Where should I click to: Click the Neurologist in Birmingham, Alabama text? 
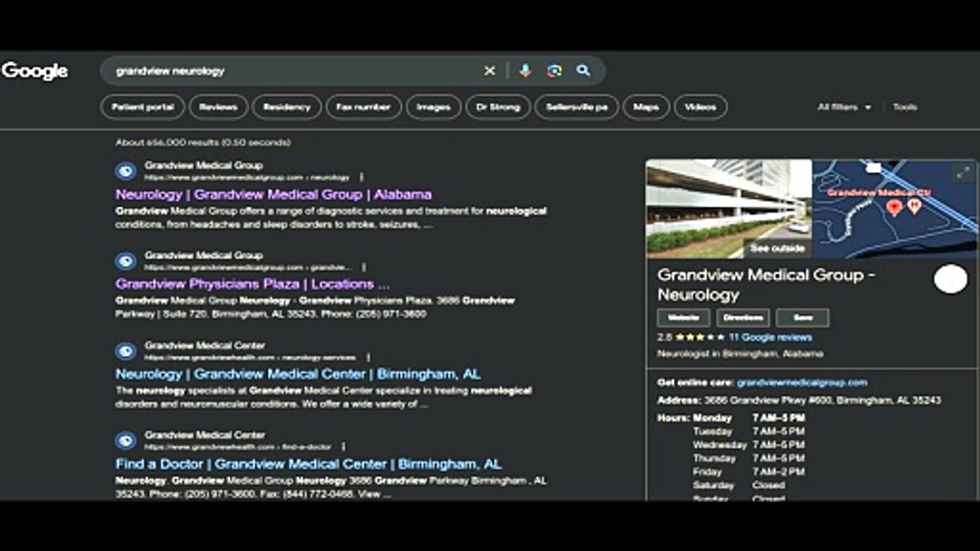[740, 354]
